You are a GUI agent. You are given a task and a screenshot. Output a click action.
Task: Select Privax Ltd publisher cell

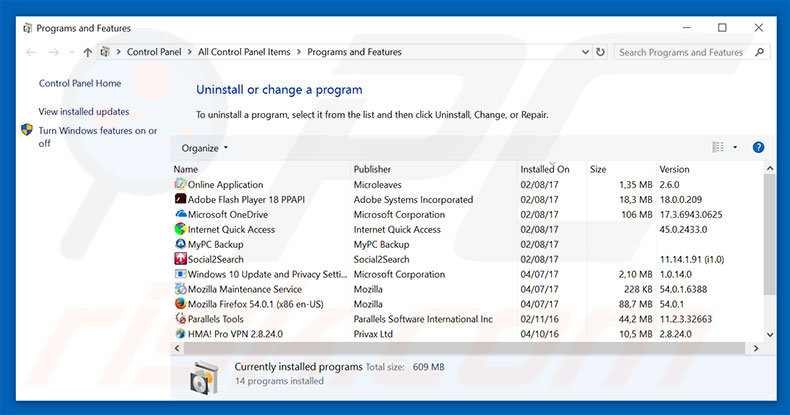pos(373,334)
